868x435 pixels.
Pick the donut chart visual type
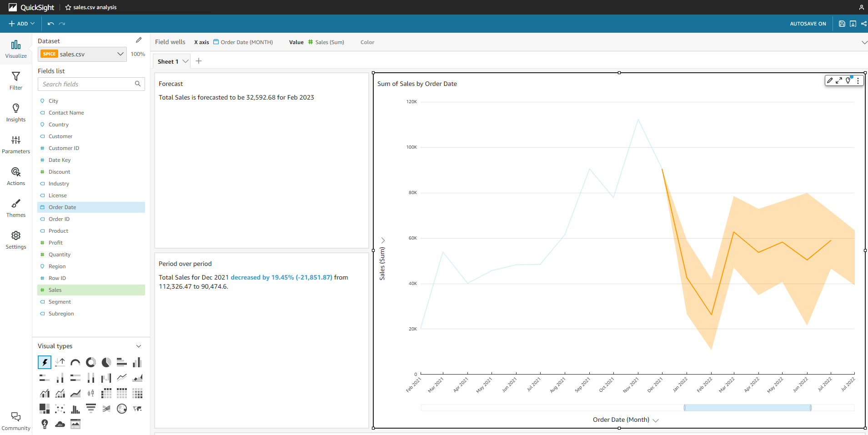[91, 362]
